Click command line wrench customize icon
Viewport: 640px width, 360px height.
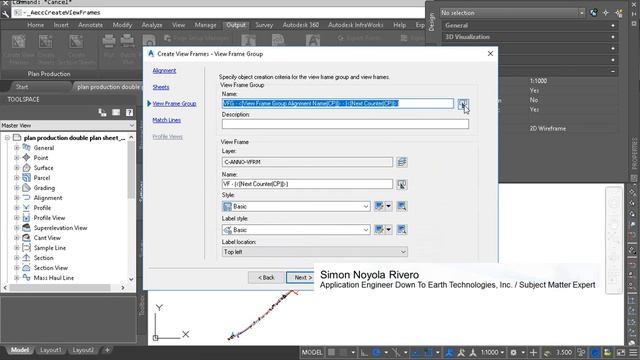5,13
